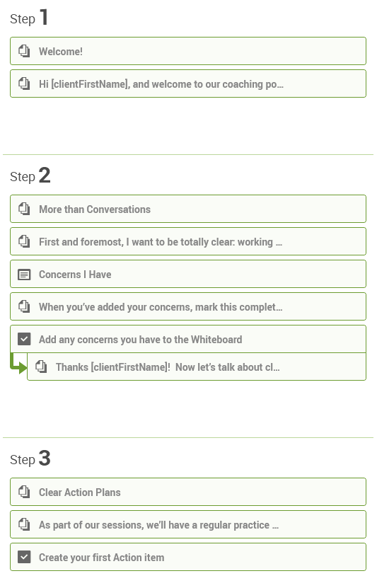Toggle checkbox for Create your first Action item
Screen dimensions: 377x588
click(24, 558)
